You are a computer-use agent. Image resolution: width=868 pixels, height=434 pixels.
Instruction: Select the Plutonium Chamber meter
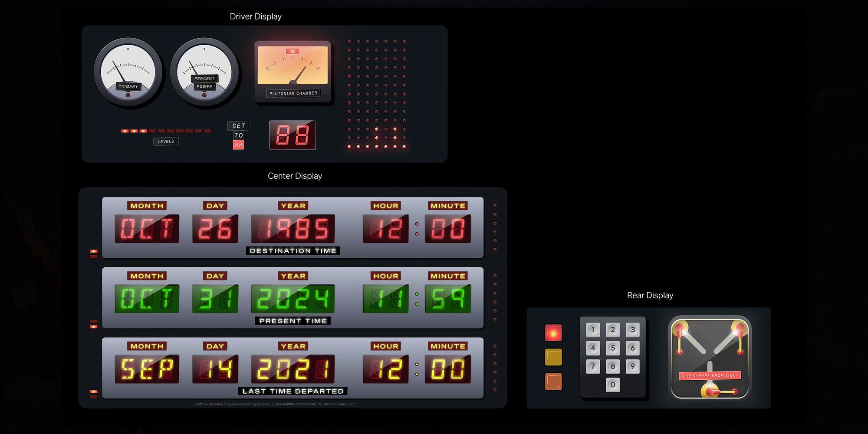click(x=293, y=72)
